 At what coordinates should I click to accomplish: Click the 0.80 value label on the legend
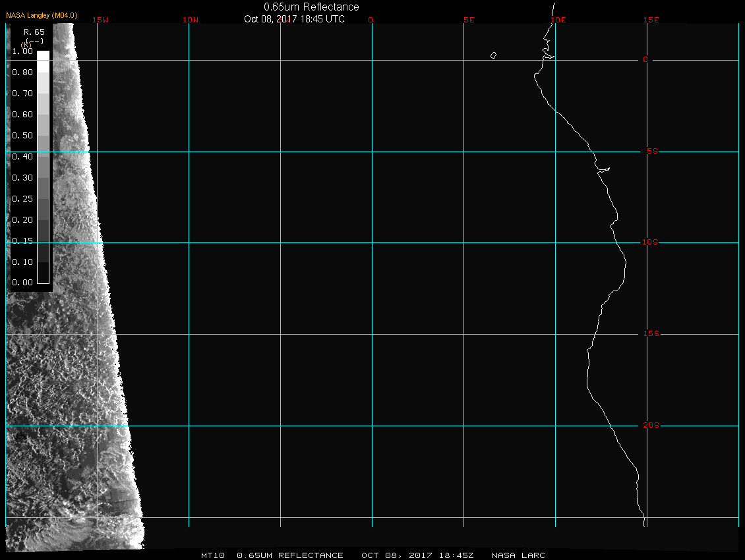pyautogui.click(x=22, y=72)
